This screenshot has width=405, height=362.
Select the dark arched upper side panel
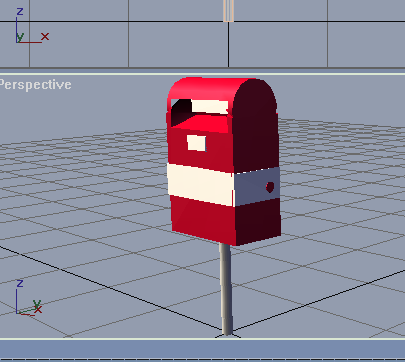[x=255, y=127]
